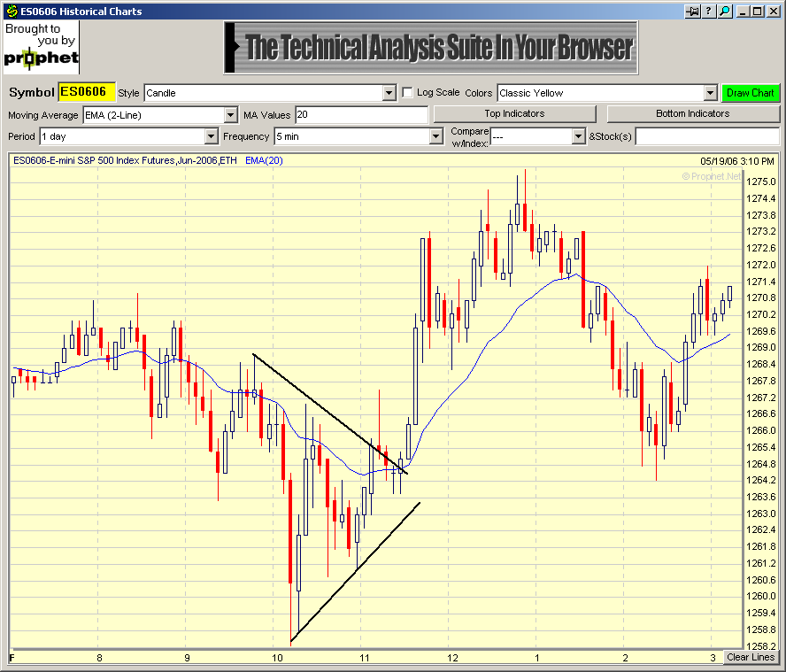786x672 pixels.
Task: Click the 1266.0 price axis label
Action: (x=760, y=430)
